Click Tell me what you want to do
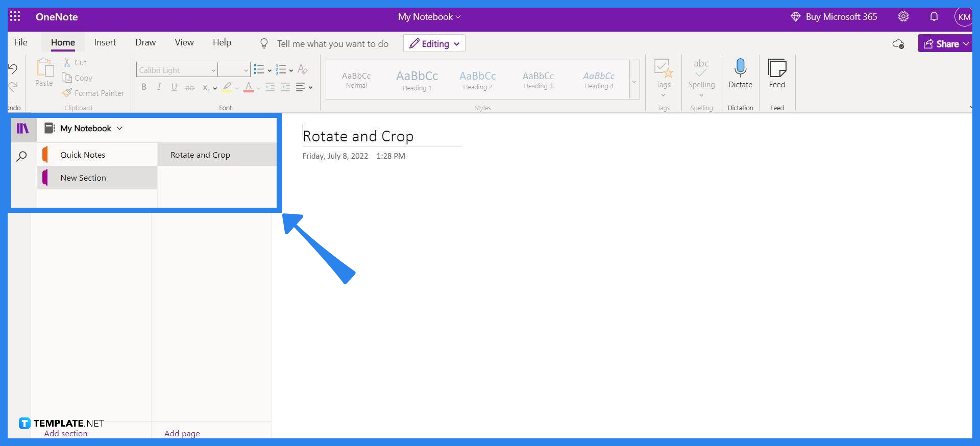Image resolution: width=980 pixels, height=446 pixels. click(333, 44)
